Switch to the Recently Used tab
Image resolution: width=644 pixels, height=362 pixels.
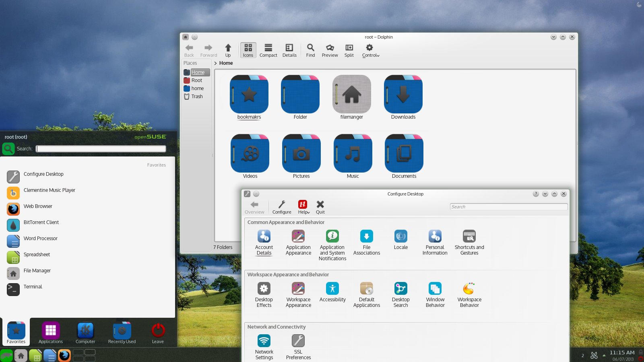point(122,333)
